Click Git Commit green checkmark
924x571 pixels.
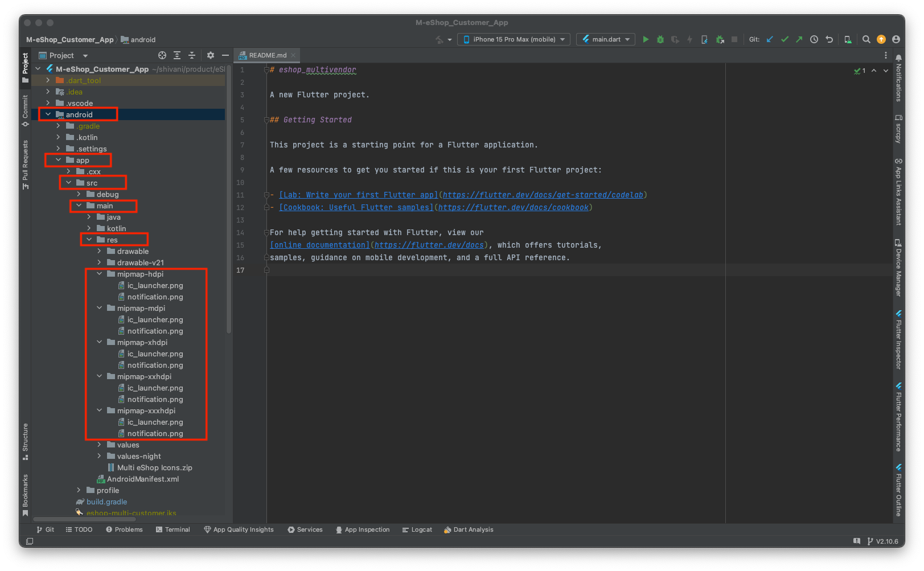click(x=785, y=39)
